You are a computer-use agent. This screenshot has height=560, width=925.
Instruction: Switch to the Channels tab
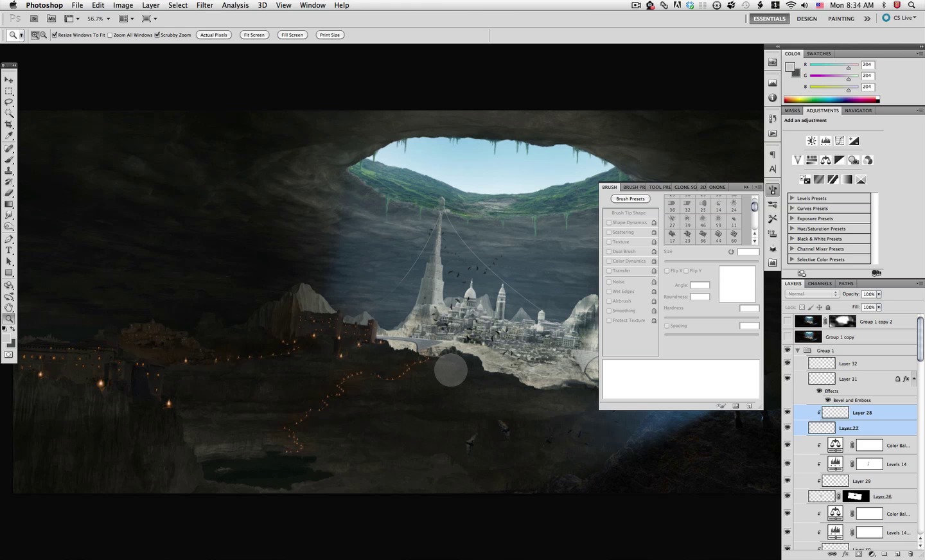point(820,283)
